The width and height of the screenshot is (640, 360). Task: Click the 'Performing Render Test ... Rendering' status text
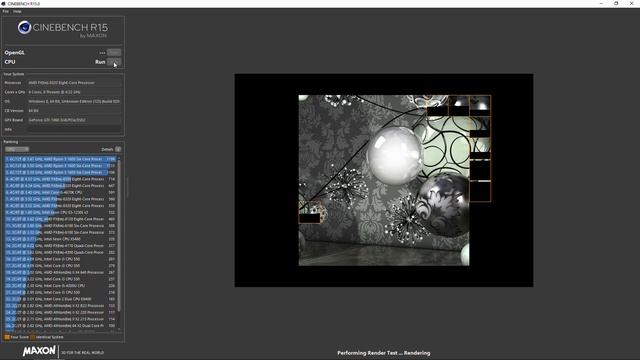384,353
